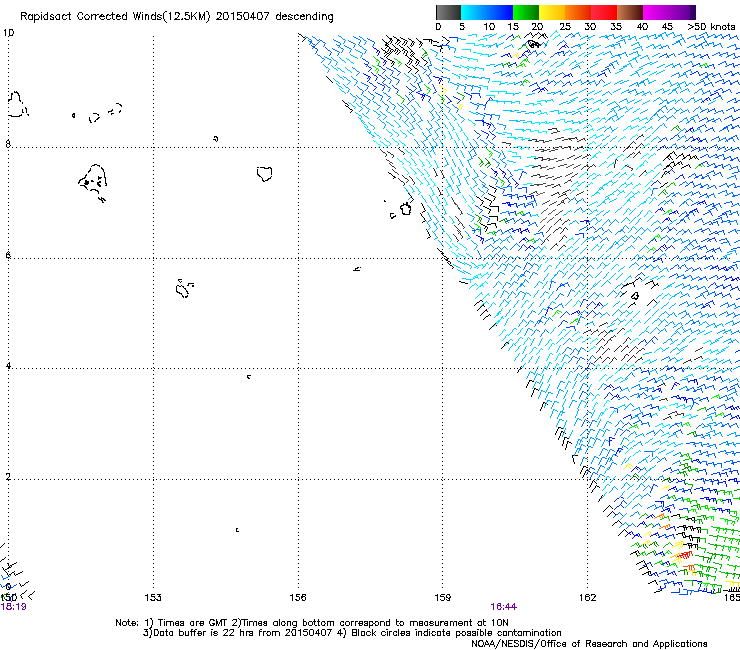Click the magenta 40-45 knots legend color
Screen dimensions: 740x650
tap(656, 12)
